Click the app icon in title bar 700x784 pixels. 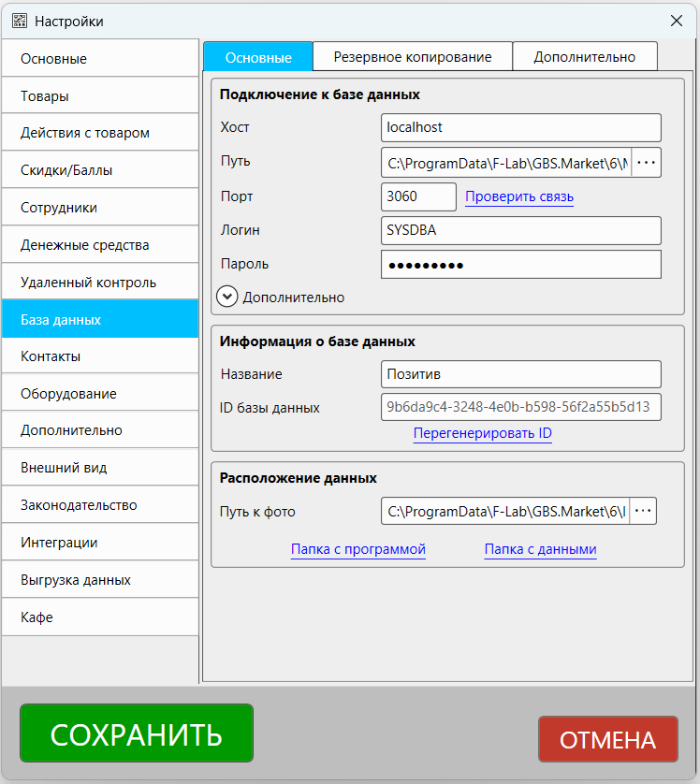(19, 21)
